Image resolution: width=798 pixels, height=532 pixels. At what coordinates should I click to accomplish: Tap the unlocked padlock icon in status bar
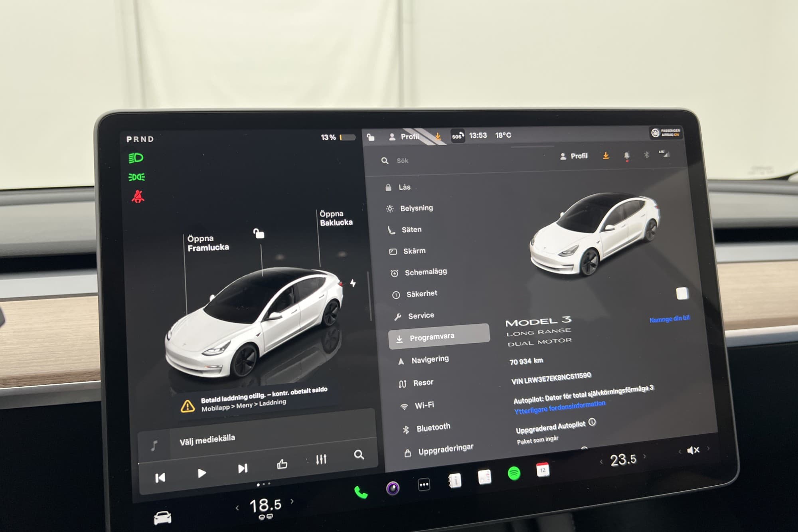(371, 137)
